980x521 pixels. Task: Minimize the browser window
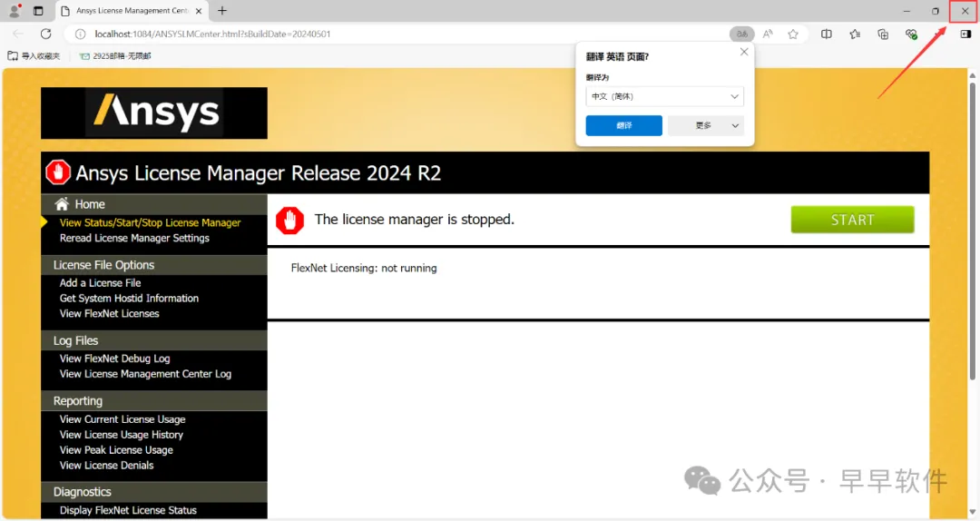click(906, 11)
